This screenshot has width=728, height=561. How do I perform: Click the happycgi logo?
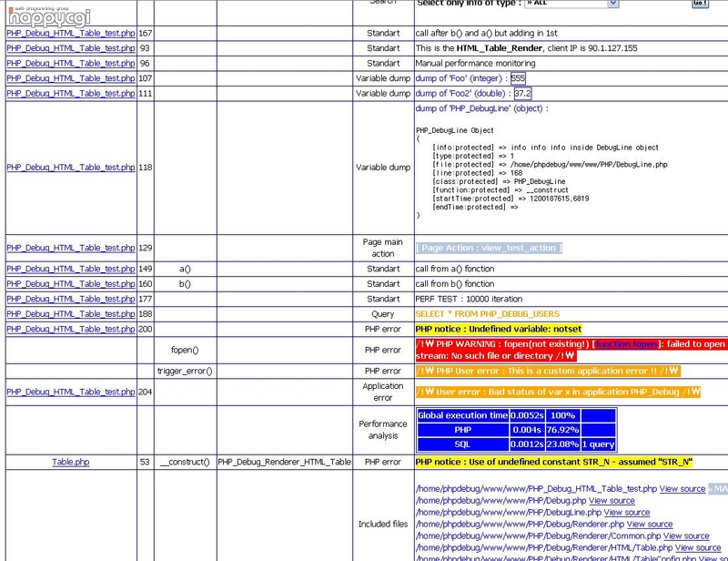pos(49,16)
